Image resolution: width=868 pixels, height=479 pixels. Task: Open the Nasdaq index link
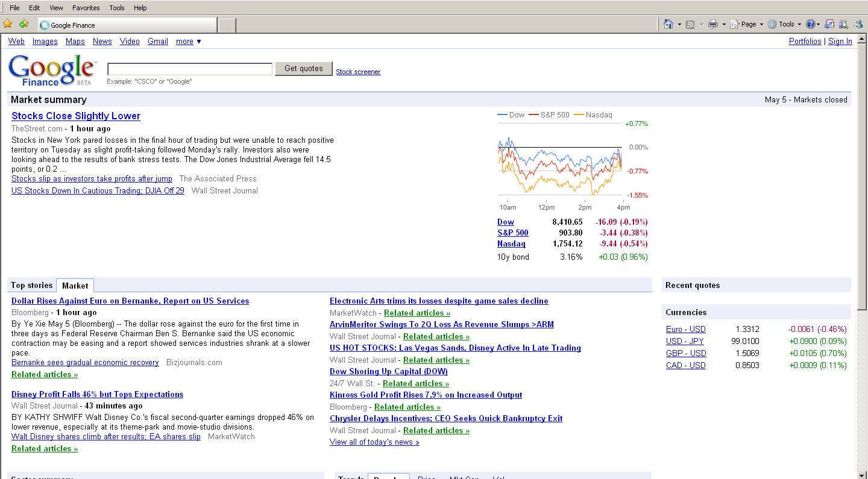pyautogui.click(x=511, y=244)
